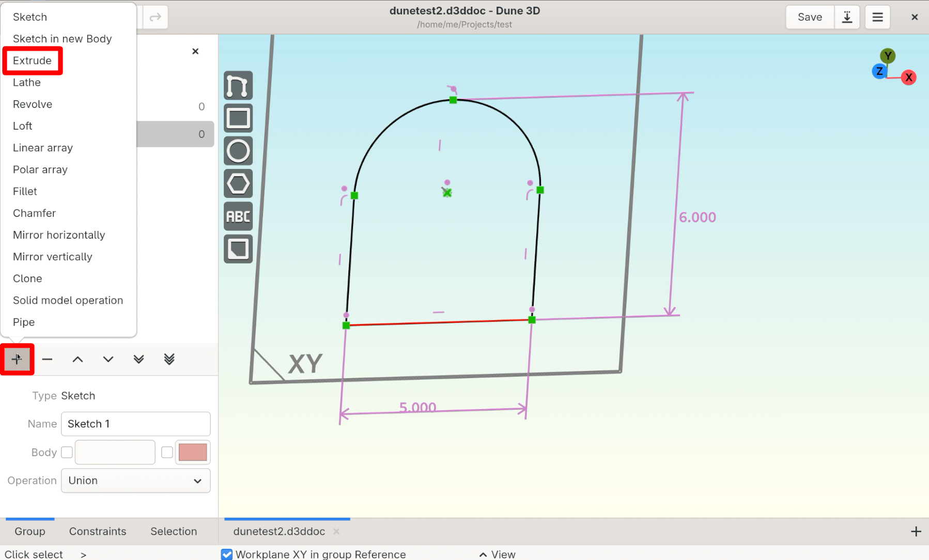Click the body color swatch
Screen dimensions: 929x560
click(x=193, y=452)
